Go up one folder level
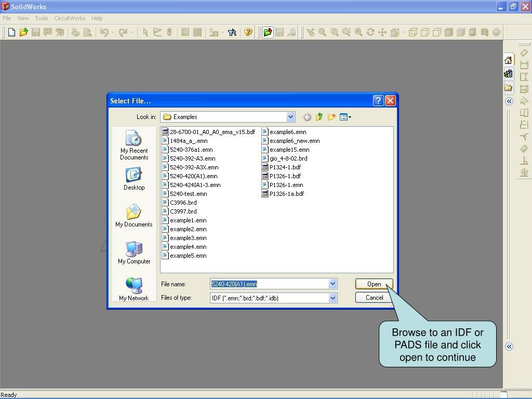The image size is (532, 399). coord(319,117)
